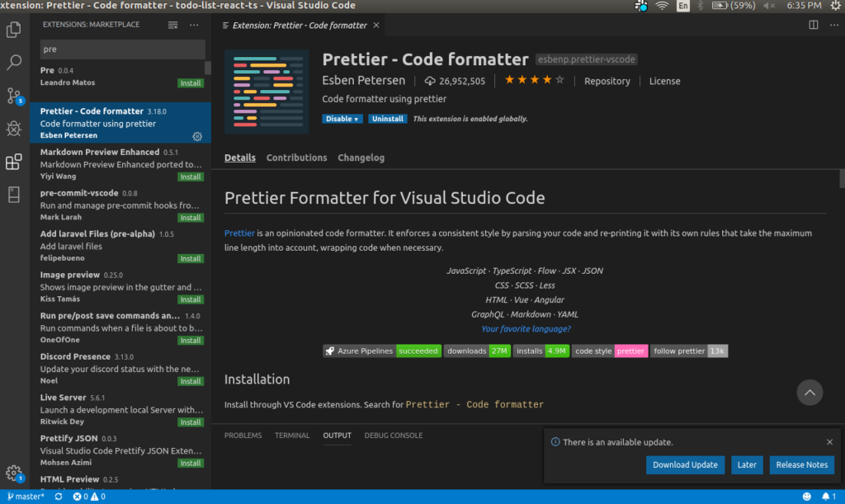Switch to the Changelog tab

tap(361, 158)
